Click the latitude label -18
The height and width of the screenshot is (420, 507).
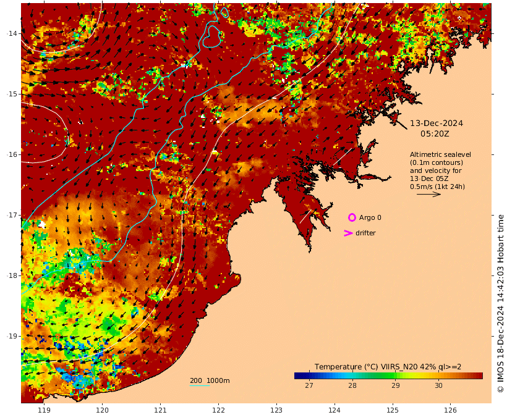pyautogui.click(x=12, y=275)
